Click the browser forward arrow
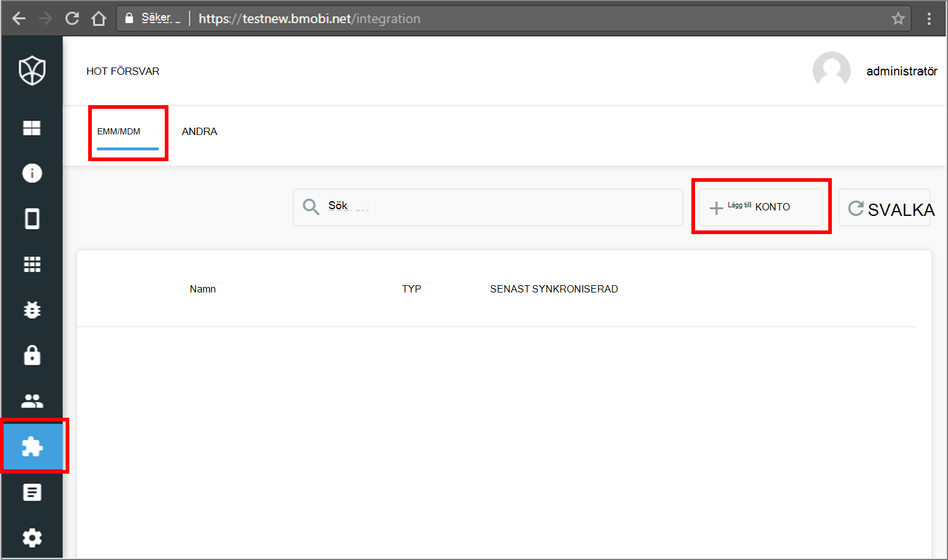Image resolution: width=948 pixels, height=560 pixels. pos(46,19)
